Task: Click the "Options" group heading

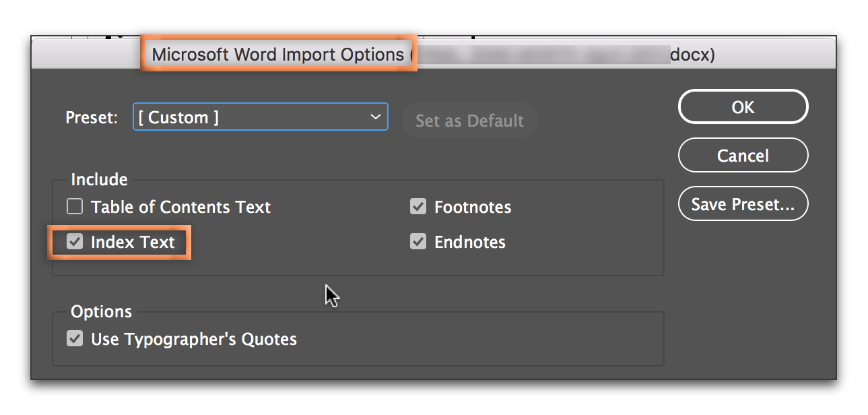Action: pos(101,312)
